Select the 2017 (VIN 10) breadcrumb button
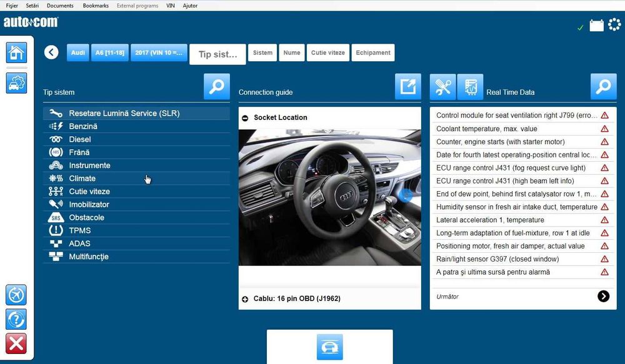 tap(159, 52)
